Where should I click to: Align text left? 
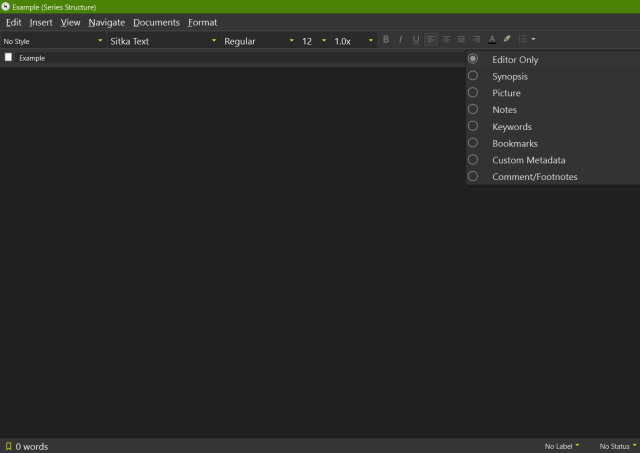tap(431, 40)
